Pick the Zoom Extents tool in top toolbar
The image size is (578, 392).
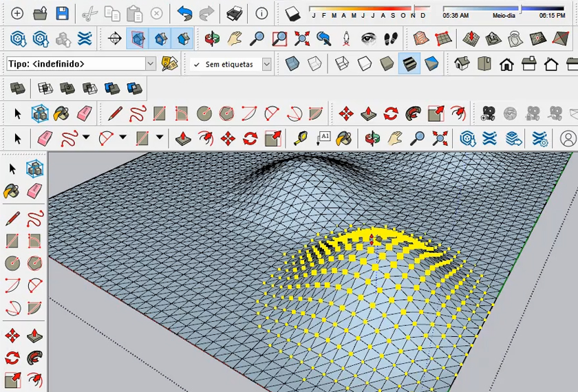click(x=301, y=39)
